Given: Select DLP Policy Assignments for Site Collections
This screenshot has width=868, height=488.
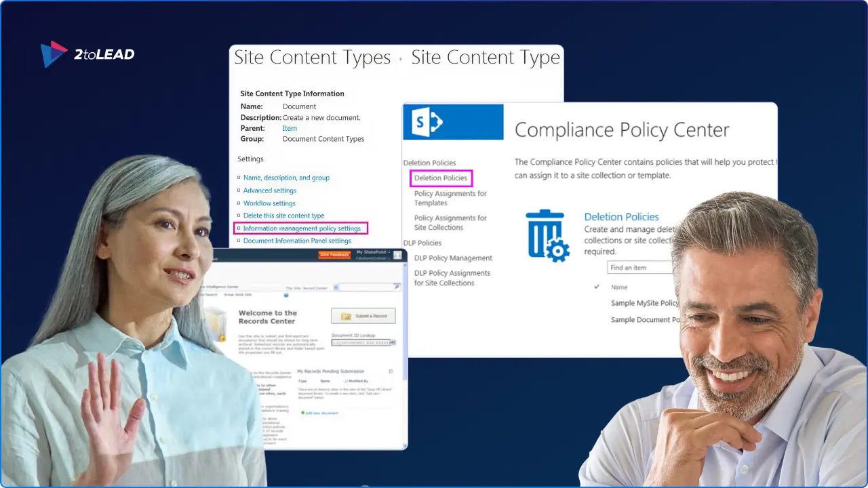Looking at the screenshot, I should point(452,278).
